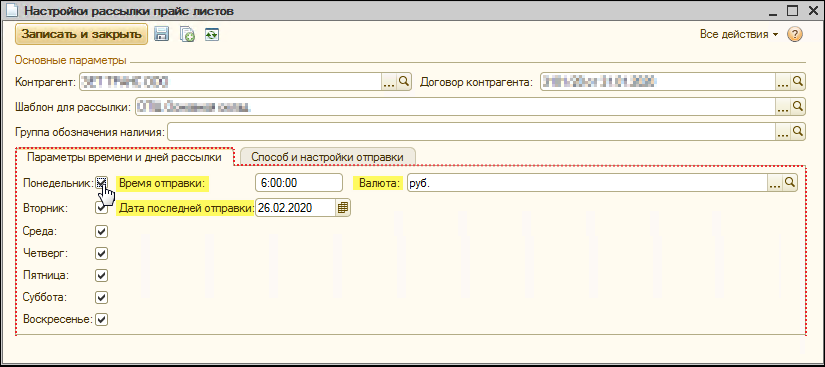825x367 pixels.
Task: Open calendar picker for Дата последней отправки
Action: click(x=343, y=208)
